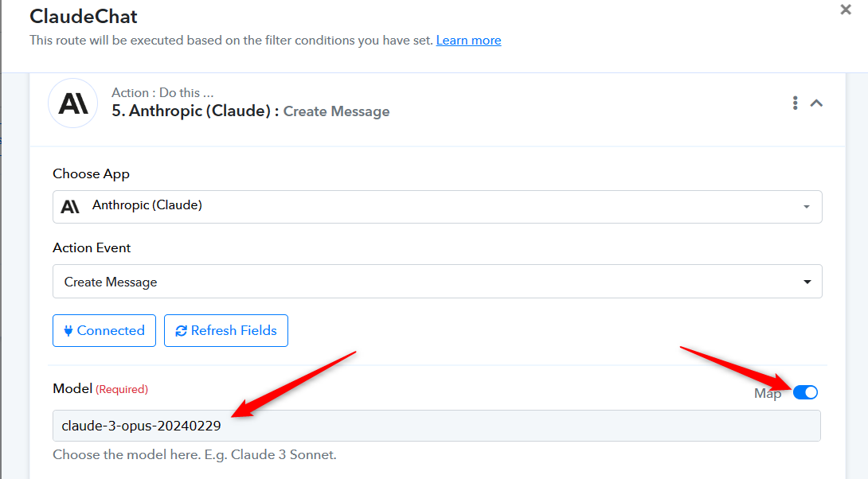Viewport: 868px width, 479px height.
Task: Click the large Anthropic logo in step header
Action: (x=73, y=103)
